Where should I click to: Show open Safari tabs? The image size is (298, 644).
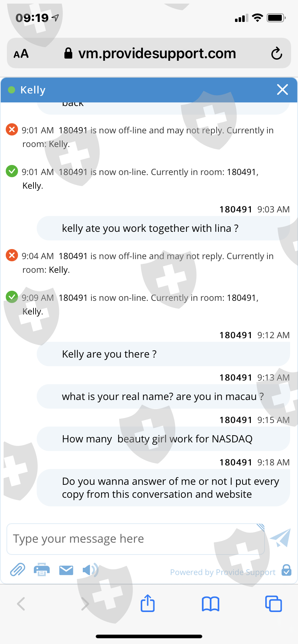[x=274, y=604]
